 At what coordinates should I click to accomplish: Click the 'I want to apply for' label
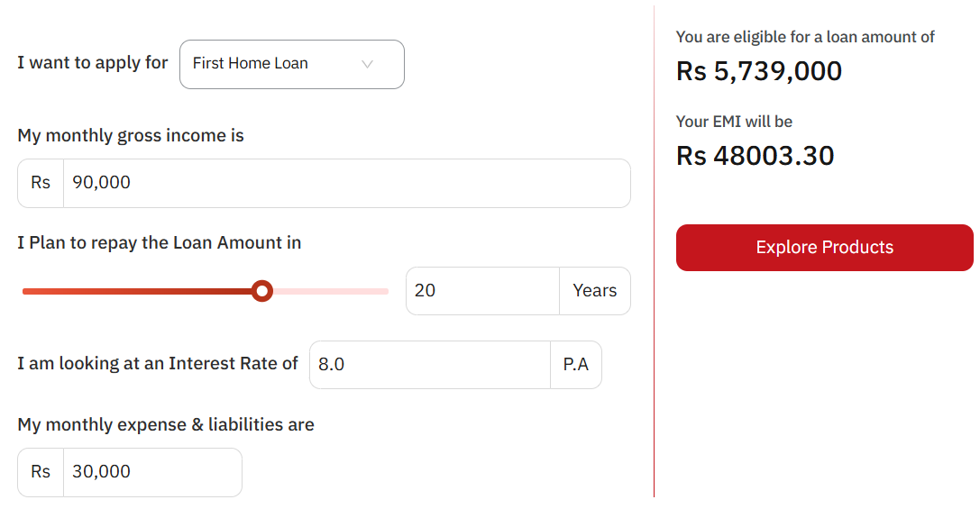tap(93, 63)
